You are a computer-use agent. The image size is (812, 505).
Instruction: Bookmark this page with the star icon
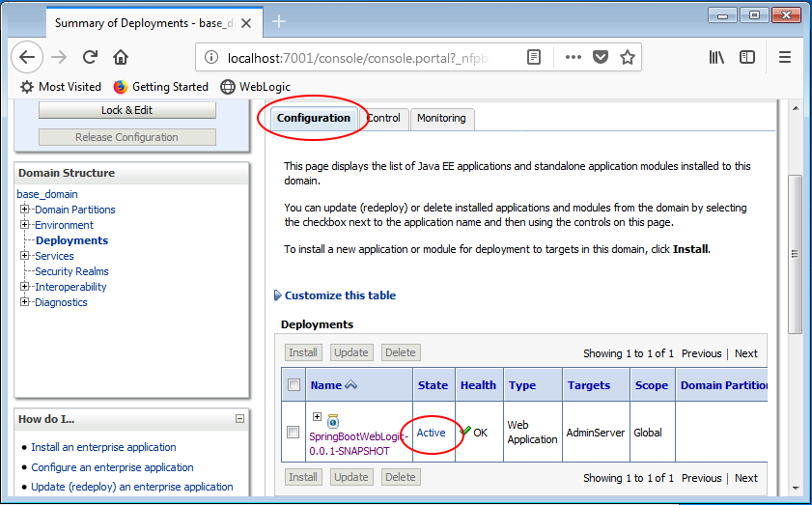pyautogui.click(x=628, y=57)
